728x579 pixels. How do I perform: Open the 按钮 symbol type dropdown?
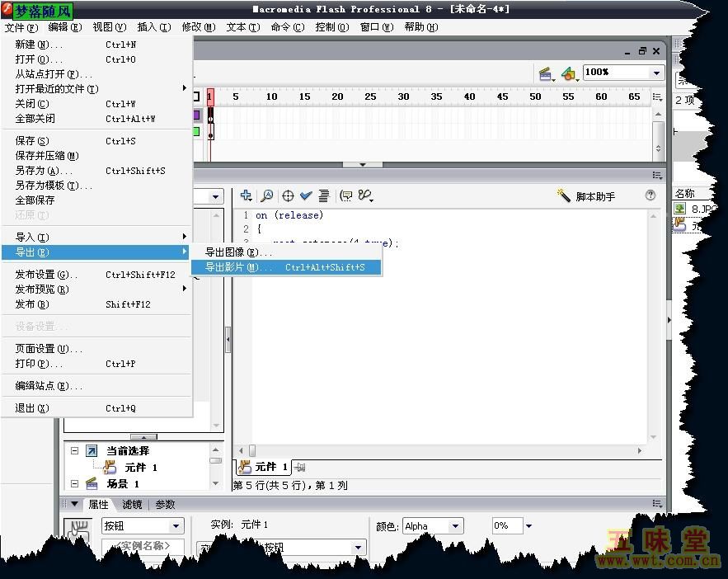(x=176, y=526)
